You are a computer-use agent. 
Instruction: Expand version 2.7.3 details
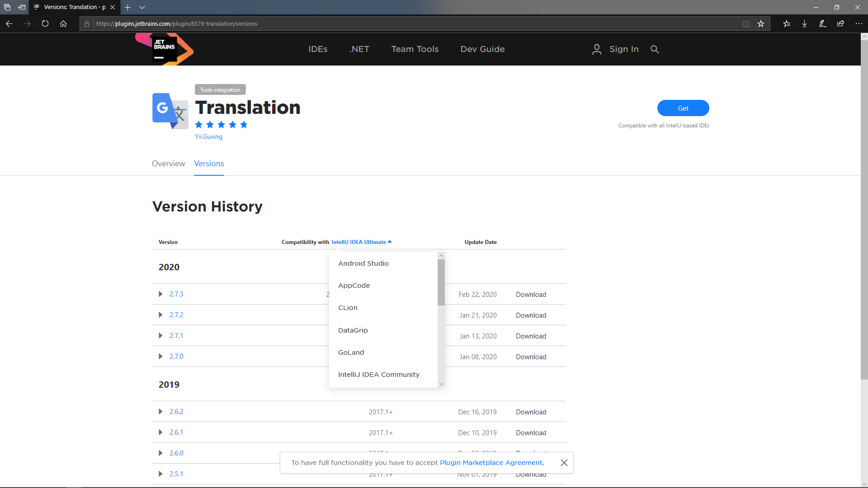pos(160,294)
